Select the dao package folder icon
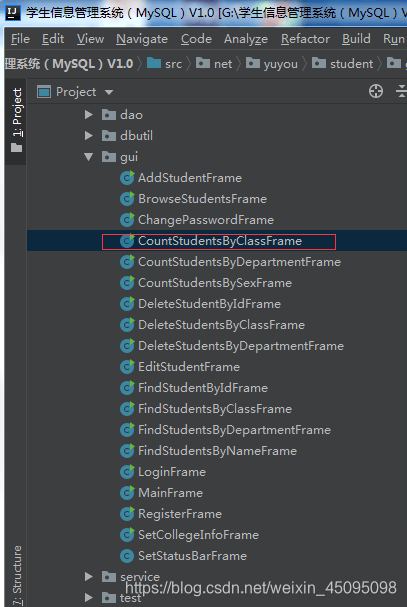Image resolution: width=407 pixels, height=607 pixels. 109,115
